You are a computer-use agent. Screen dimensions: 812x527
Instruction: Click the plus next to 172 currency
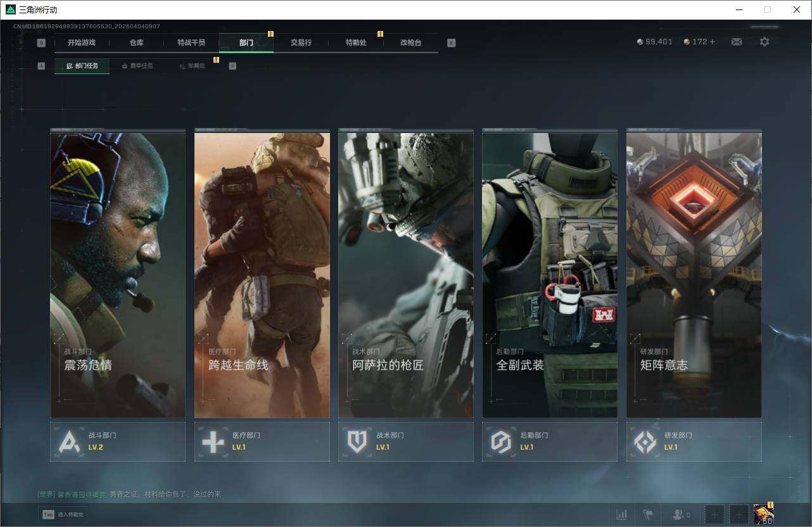pyautogui.click(x=712, y=42)
